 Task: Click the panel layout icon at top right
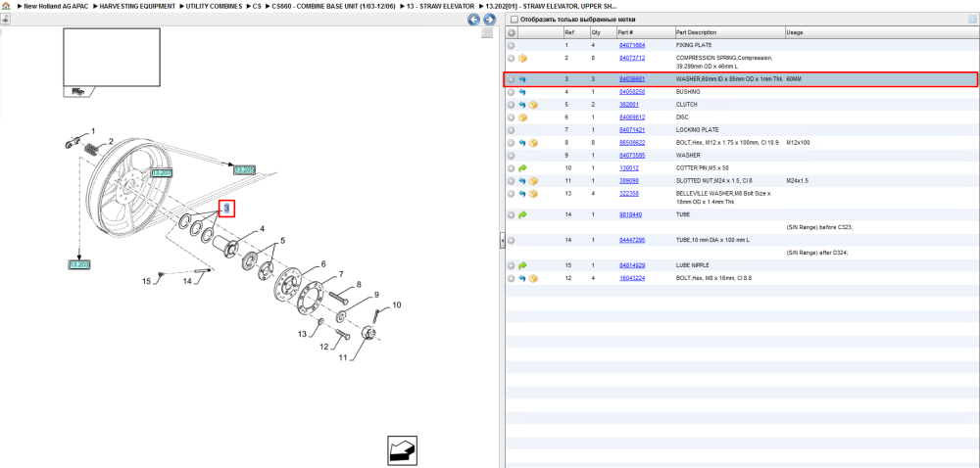(x=972, y=20)
